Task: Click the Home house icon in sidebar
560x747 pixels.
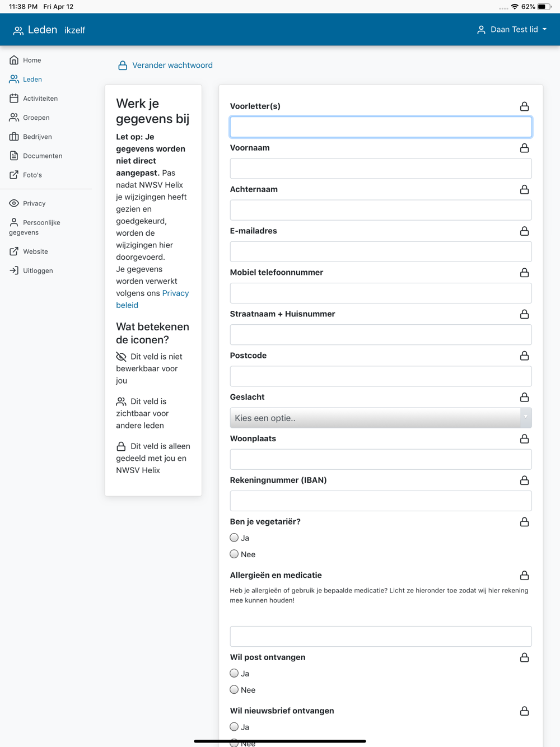Action: (x=14, y=60)
